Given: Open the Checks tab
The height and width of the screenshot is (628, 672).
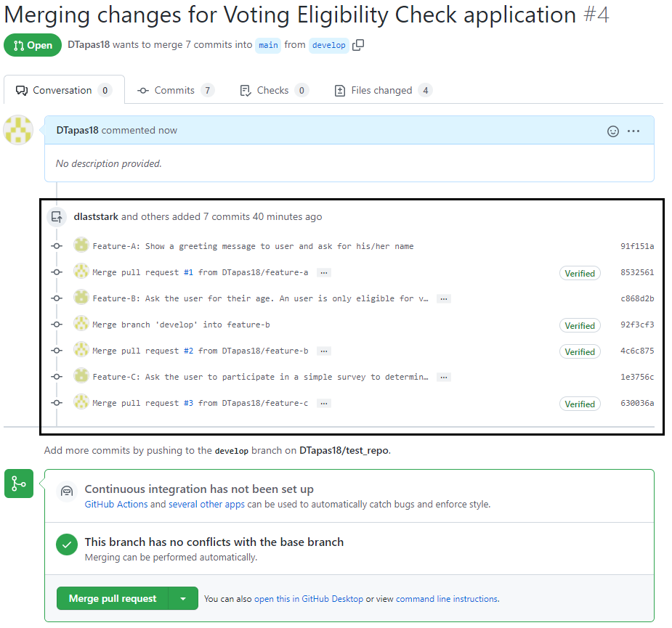Looking at the screenshot, I should 275,90.
